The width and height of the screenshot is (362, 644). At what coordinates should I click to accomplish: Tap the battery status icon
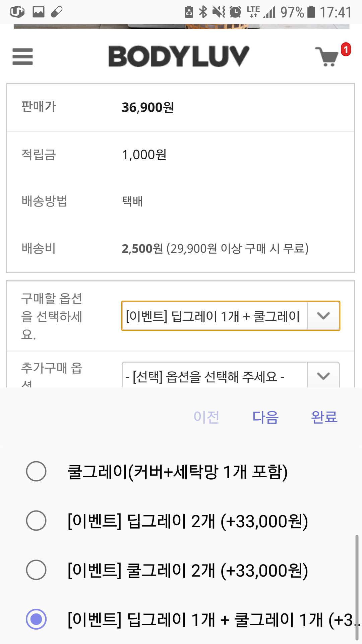coord(311,12)
